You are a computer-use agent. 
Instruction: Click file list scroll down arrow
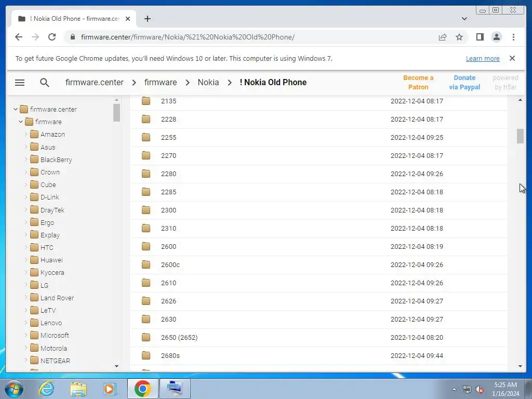coord(520,366)
